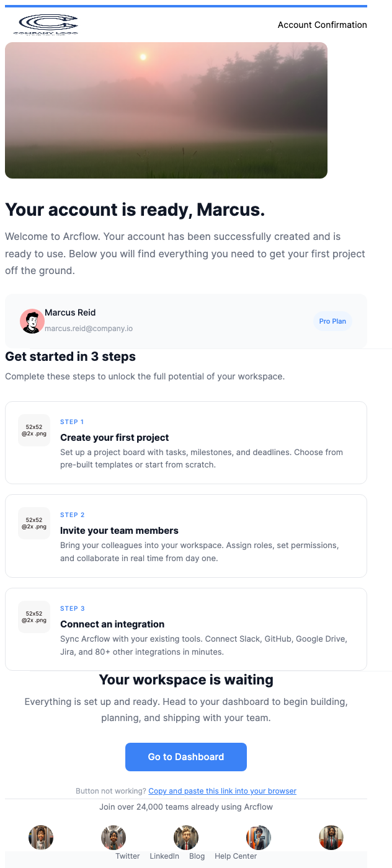
Task: Select the Create your first project step
Action: [115, 438]
